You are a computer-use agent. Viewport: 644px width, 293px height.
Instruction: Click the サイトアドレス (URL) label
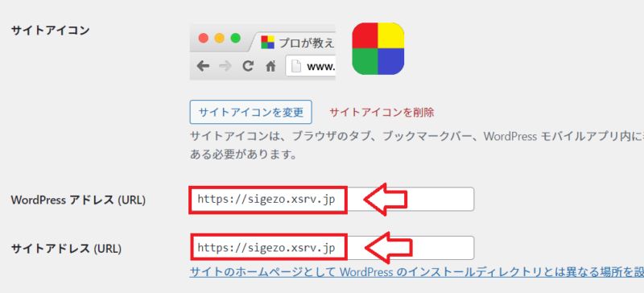[x=66, y=248]
